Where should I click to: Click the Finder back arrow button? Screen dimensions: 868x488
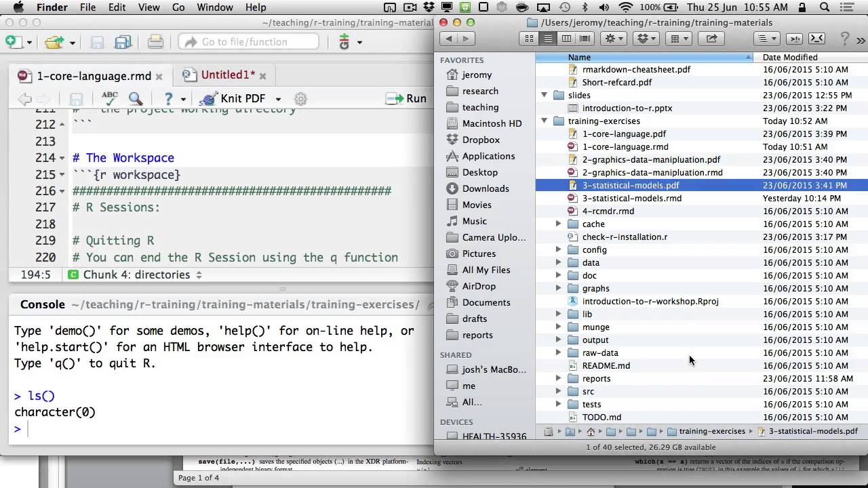[x=448, y=39]
